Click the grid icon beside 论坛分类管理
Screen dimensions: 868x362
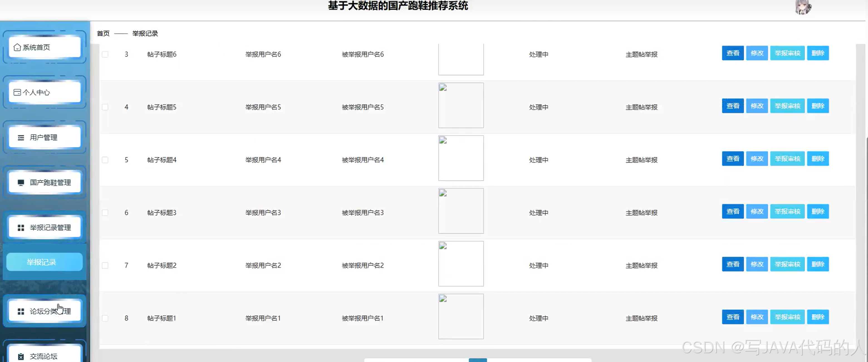[x=21, y=311]
